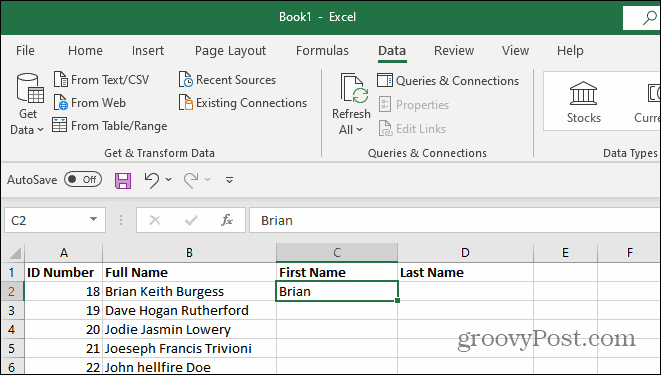Choose the Currencies data type

pyautogui.click(x=647, y=102)
